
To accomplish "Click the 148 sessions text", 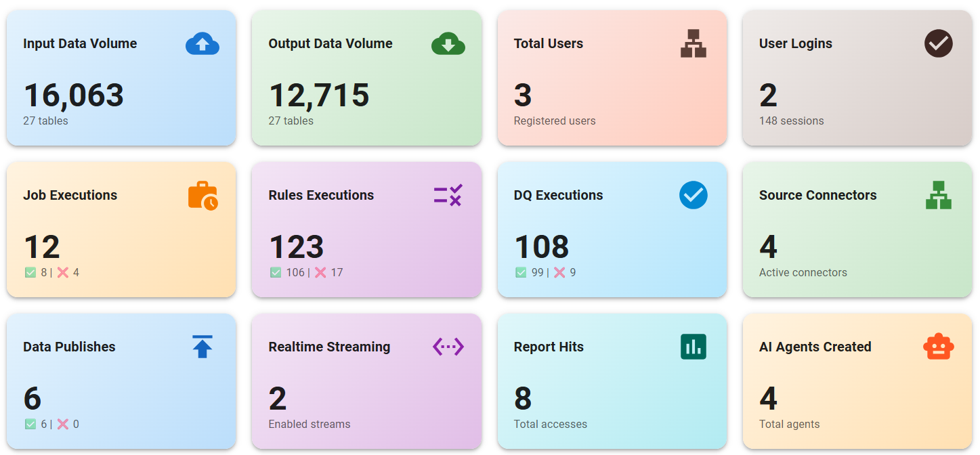I will (791, 121).
